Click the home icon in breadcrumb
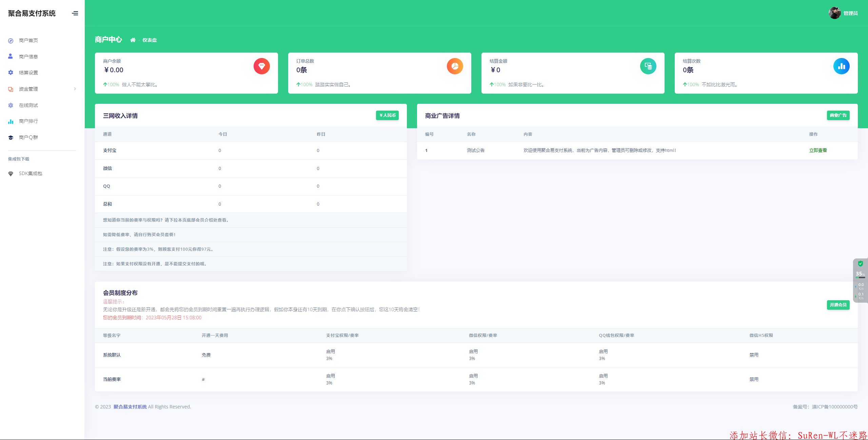 tap(133, 40)
